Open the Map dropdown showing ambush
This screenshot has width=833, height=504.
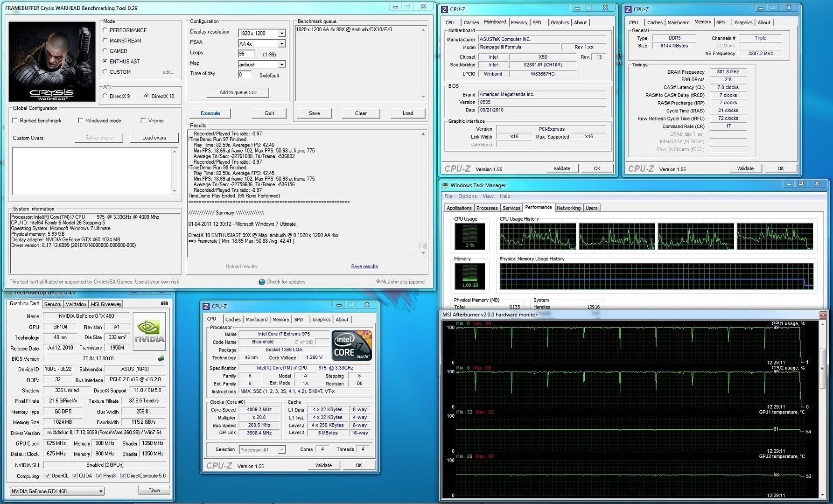point(281,65)
